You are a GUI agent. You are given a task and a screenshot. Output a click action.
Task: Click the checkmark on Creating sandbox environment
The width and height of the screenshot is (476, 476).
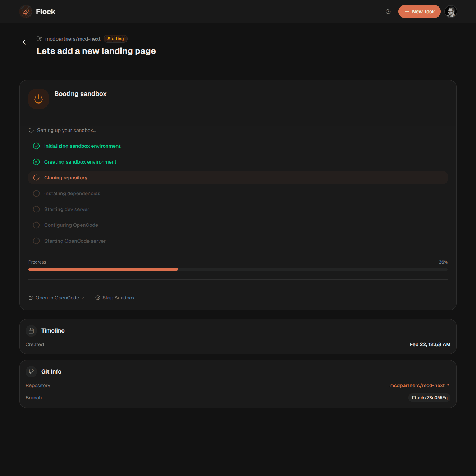(x=36, y=162)
